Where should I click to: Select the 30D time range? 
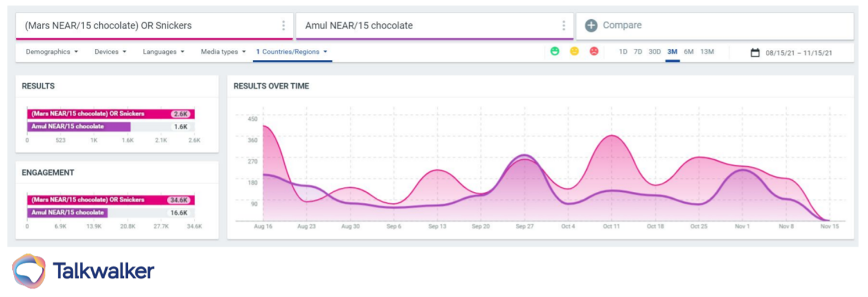tap(655, 52)
